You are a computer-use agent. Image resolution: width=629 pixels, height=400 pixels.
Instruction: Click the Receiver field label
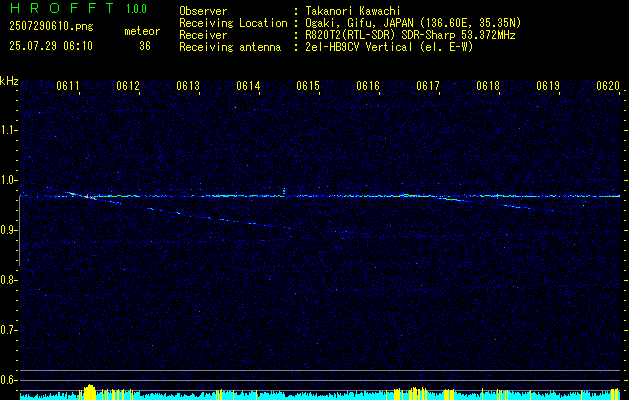(203, 35)
